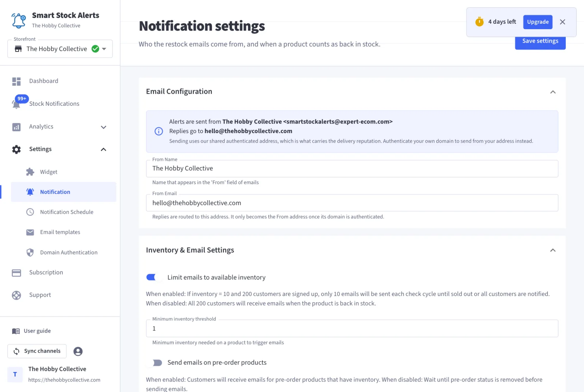Click the Support lifebuoy icon

[16, 295]
